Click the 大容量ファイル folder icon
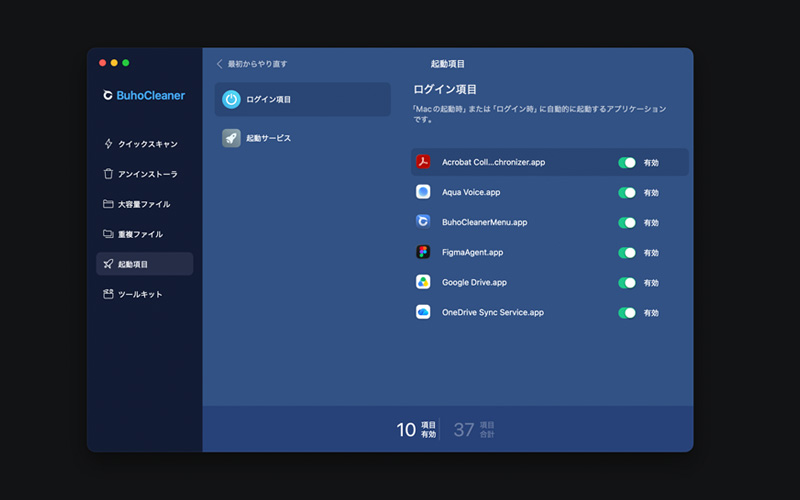This screenshot has height=500, width=800. click(x=108, y=204)
